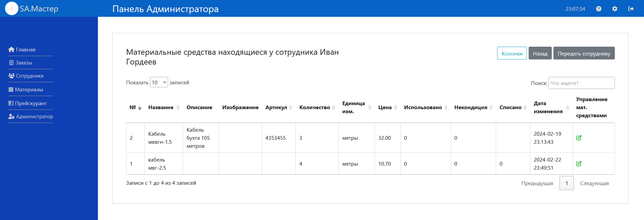Click the price cell 10.70
Screen dimensions: 644x220
388,164
